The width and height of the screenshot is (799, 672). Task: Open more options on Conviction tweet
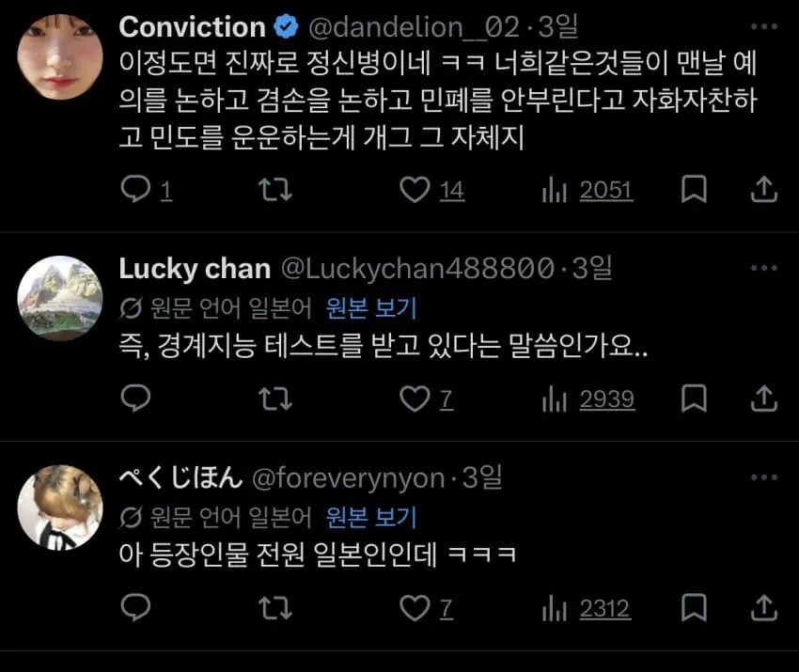click(x=764, y=27)
